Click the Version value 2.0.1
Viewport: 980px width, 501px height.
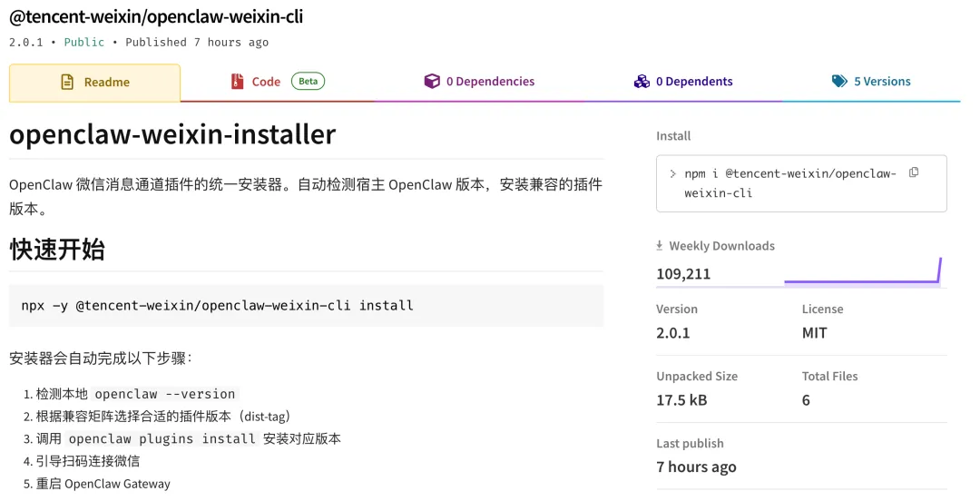[673, 333]
